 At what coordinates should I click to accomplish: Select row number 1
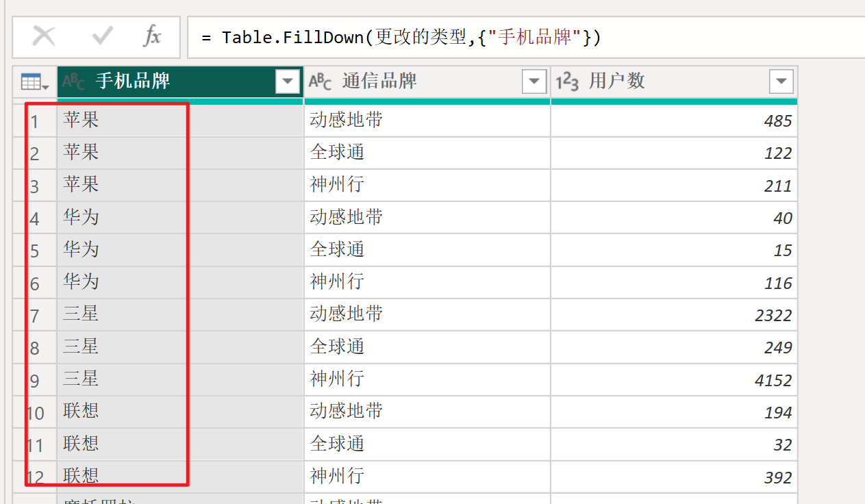click(34, 122)
